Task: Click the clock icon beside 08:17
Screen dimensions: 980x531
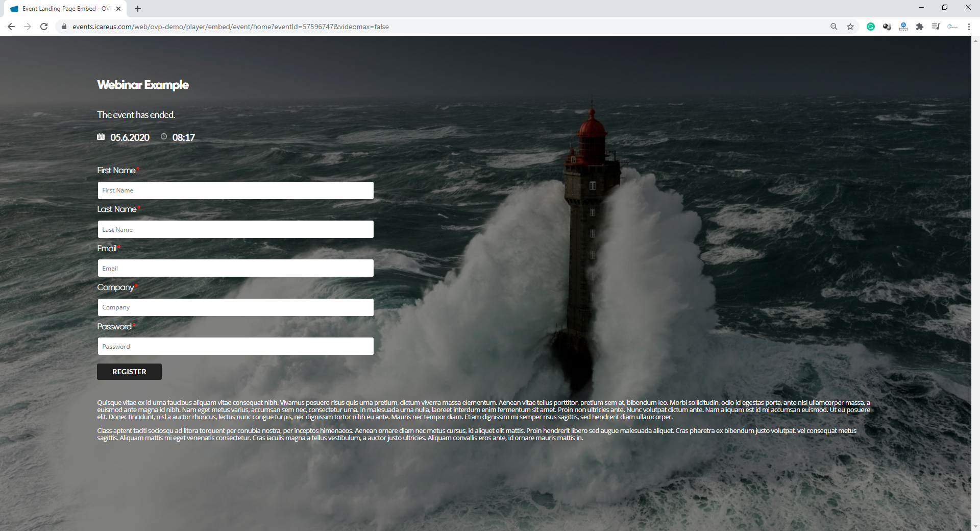Action: click(164, 136)
